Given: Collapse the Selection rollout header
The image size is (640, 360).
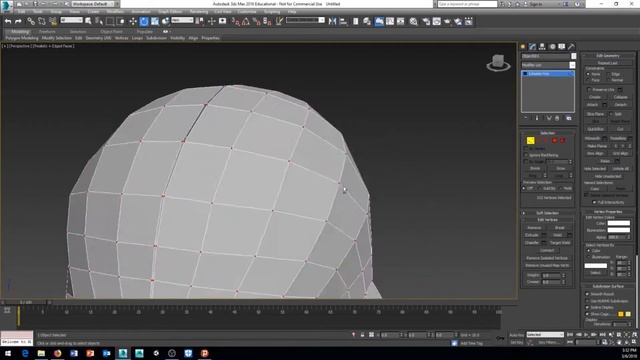Looking at the screenshot, I should point(547,133).
